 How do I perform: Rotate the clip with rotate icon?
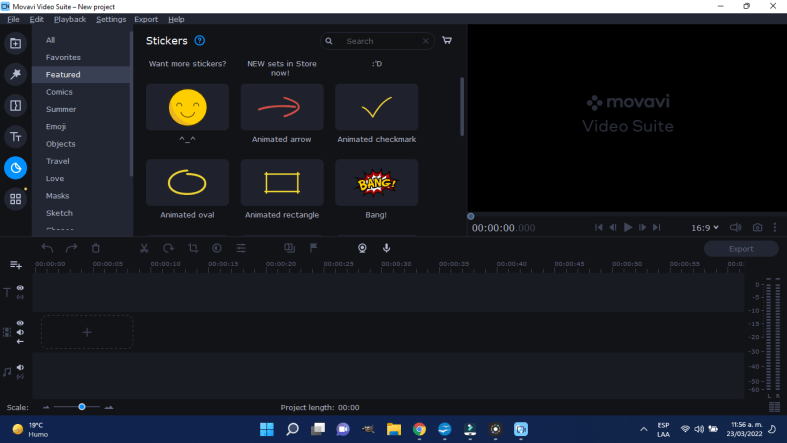point(168,248)
